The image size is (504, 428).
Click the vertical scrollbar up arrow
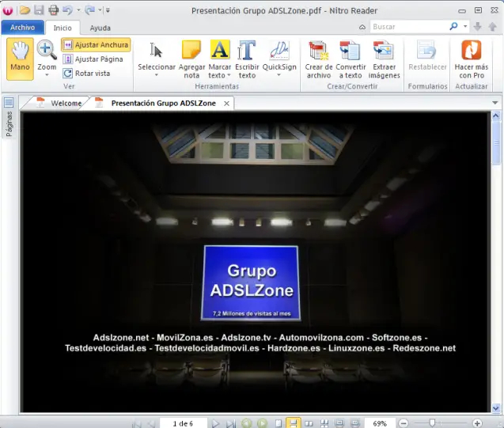(496, 116)
